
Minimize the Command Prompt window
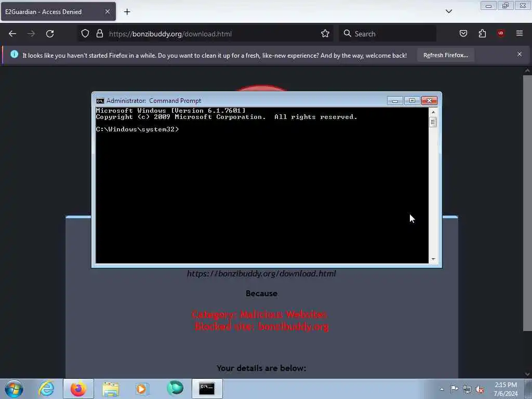coord(395,101)
